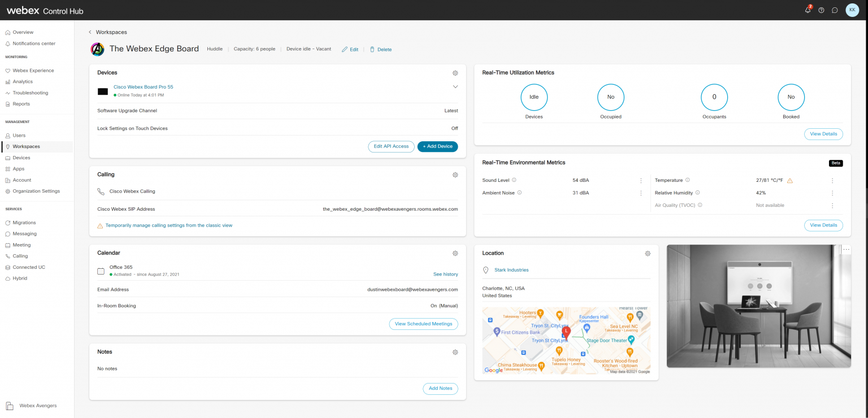Image resolution: width=868 pixels, height=418 pixels.
Task: Open the Calendar card settings gear
Action: (455, 253)
